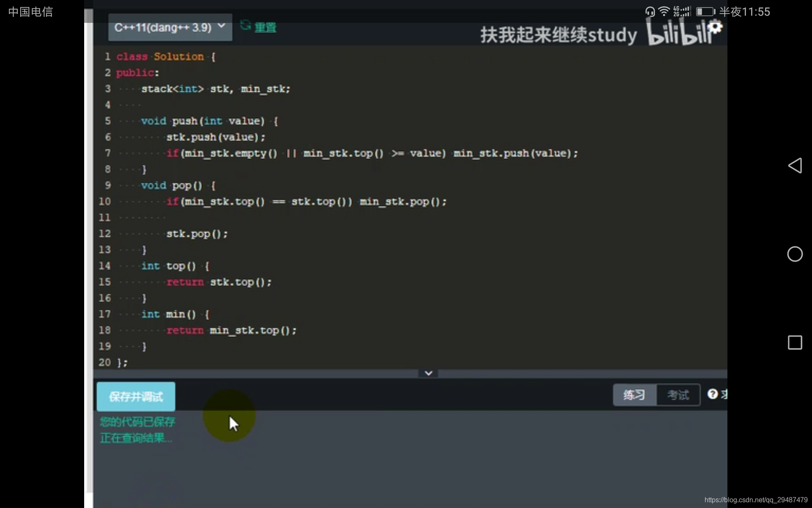Click the blog.csdn.net URL text

(756, 500)
